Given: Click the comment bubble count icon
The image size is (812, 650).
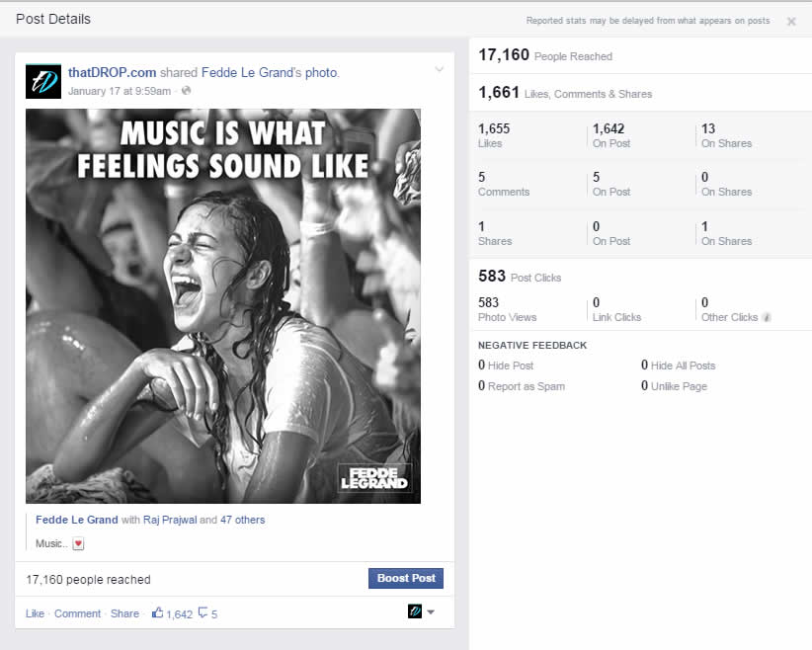Looking at the screenshot, I should [203, 612].
